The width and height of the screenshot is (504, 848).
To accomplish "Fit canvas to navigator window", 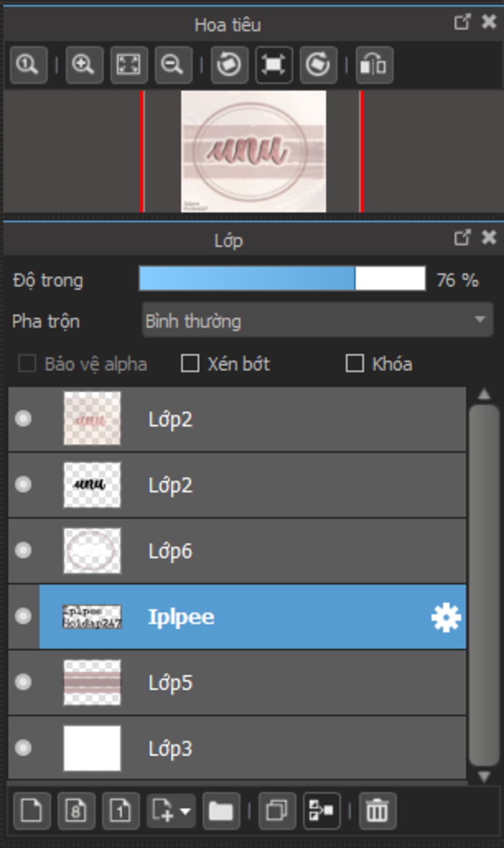I will (x=128, y=64).
